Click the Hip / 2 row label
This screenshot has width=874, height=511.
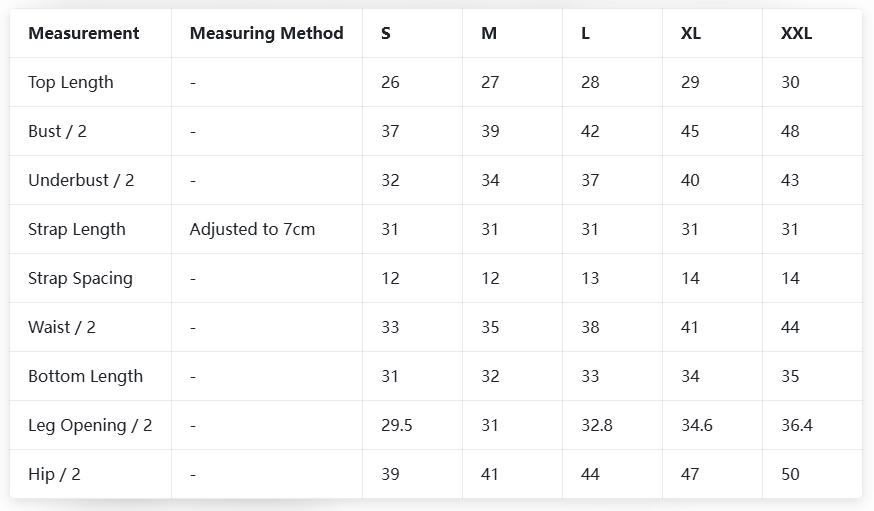54,474
